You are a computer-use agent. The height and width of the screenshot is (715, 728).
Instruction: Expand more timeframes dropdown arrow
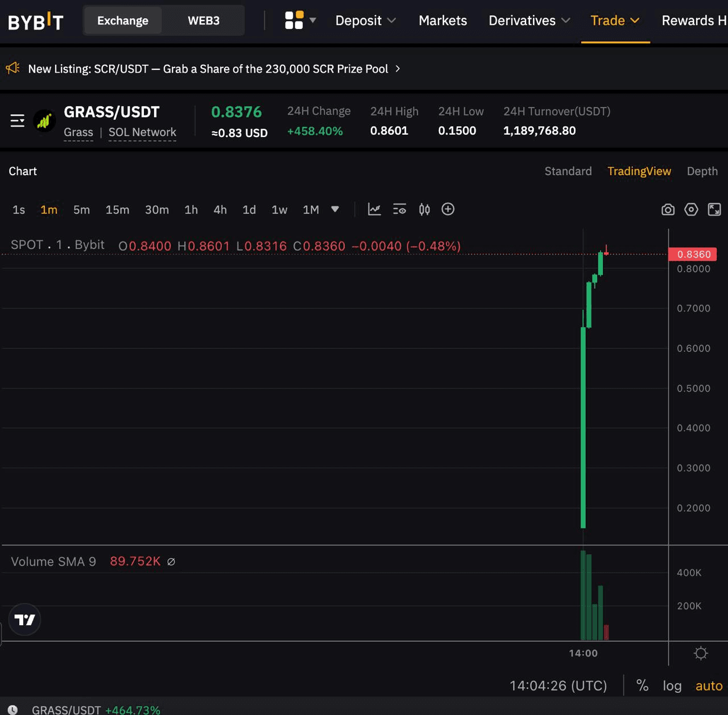click(335, 209)
